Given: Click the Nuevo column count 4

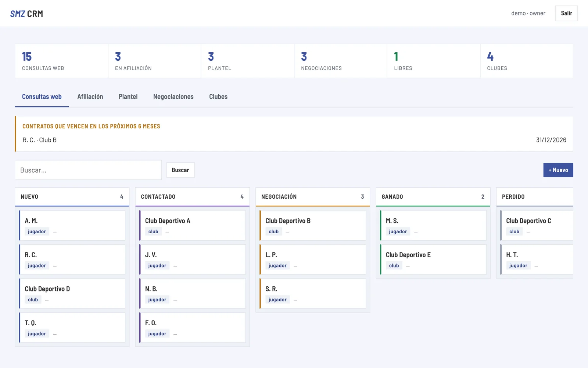Looking at the screenshot, I should (x=122, y=197).
